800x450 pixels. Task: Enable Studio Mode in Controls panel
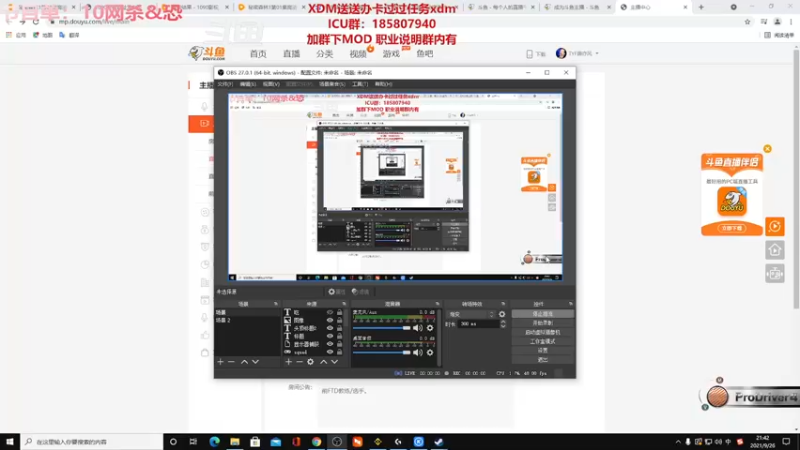[542, 342]
